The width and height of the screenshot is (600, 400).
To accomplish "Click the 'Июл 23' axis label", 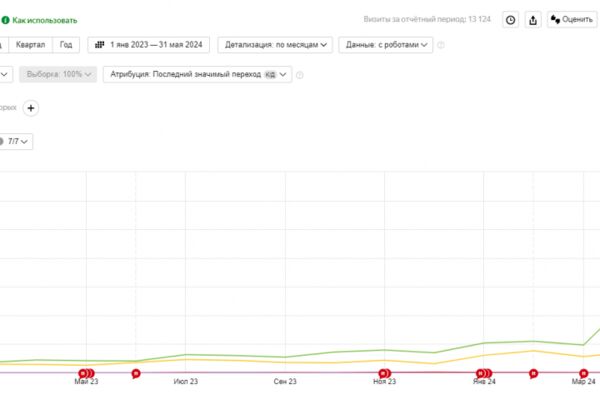I will pos(186,382).
